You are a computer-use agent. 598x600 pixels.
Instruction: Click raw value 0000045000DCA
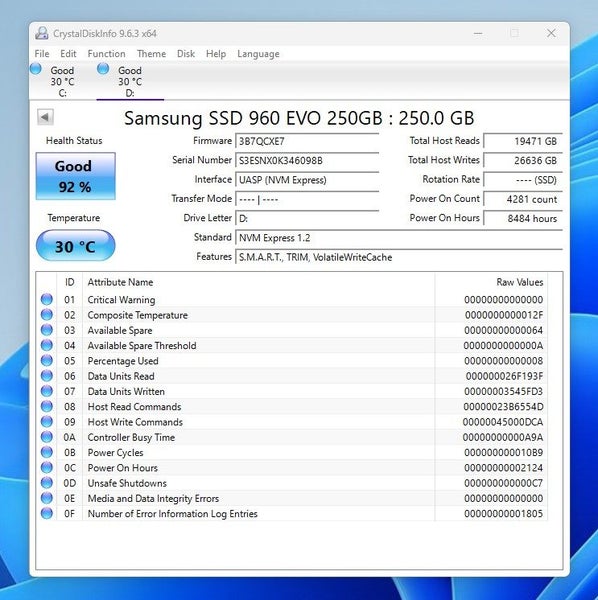point(503,422)
